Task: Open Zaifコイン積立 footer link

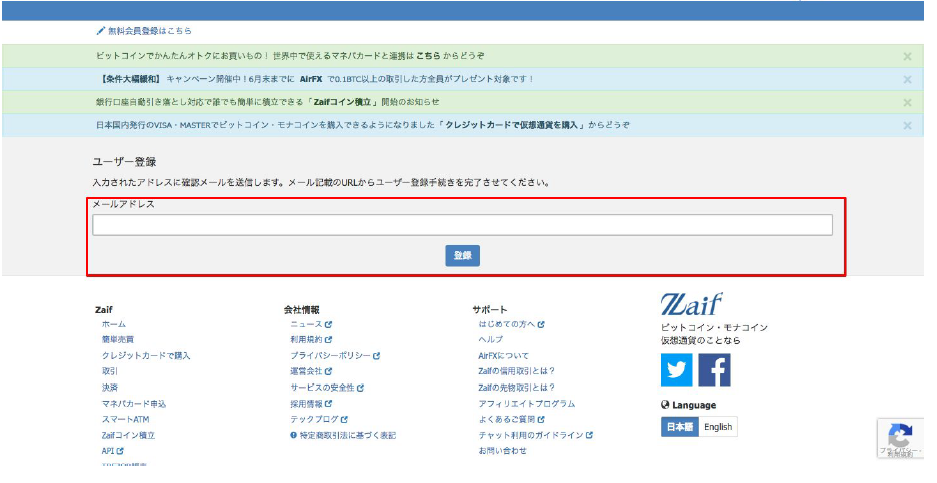Action: (128, 435)
